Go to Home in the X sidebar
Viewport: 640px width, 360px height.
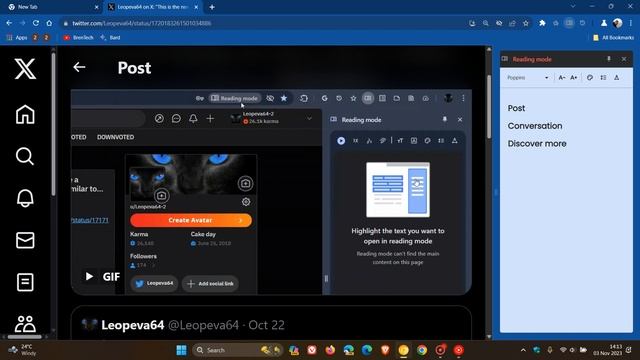tap(25, 114)
